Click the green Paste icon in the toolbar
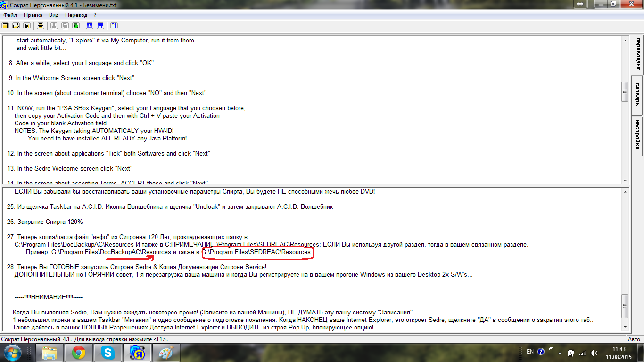The image size is (644, 362). pyautogui.click(x=76, y=25)
